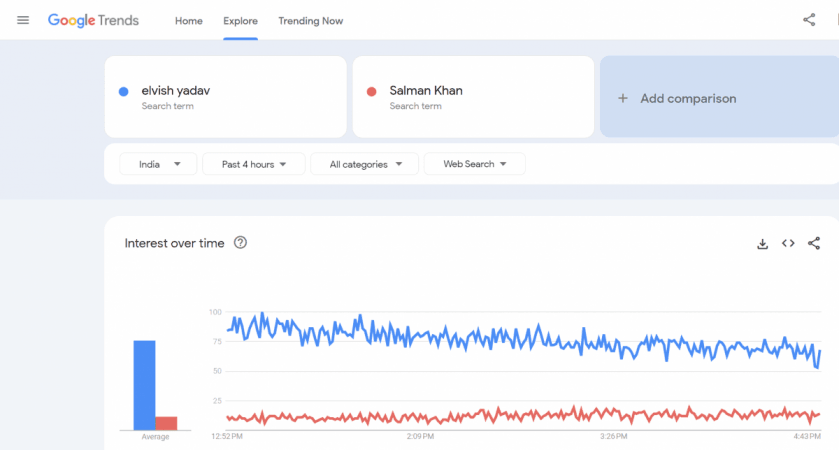Open the India region dropdown

pos(158,164)
